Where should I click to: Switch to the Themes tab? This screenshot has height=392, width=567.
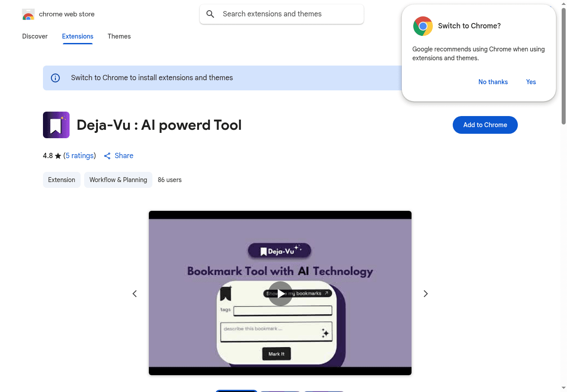pos(119,36)
